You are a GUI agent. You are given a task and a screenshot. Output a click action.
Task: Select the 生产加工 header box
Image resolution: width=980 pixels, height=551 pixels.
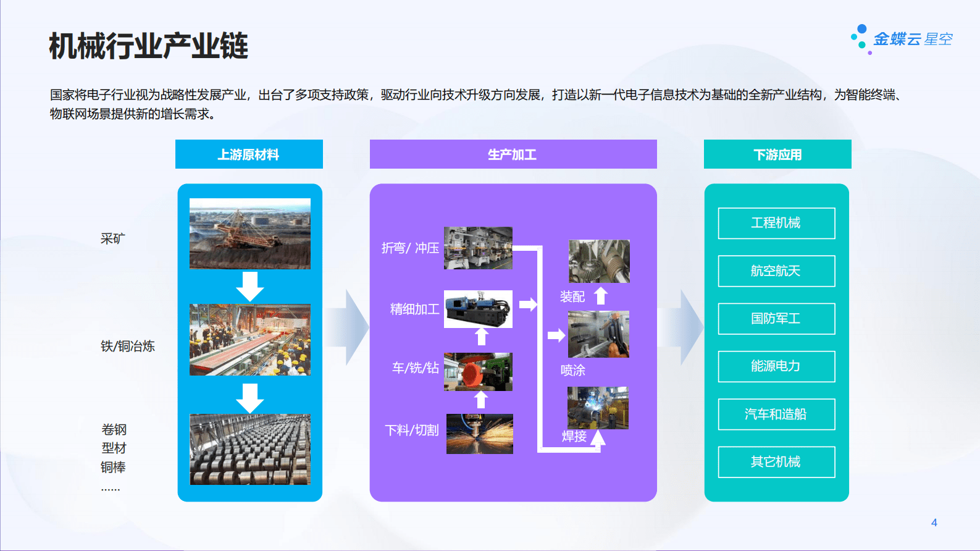pos(513,154)
